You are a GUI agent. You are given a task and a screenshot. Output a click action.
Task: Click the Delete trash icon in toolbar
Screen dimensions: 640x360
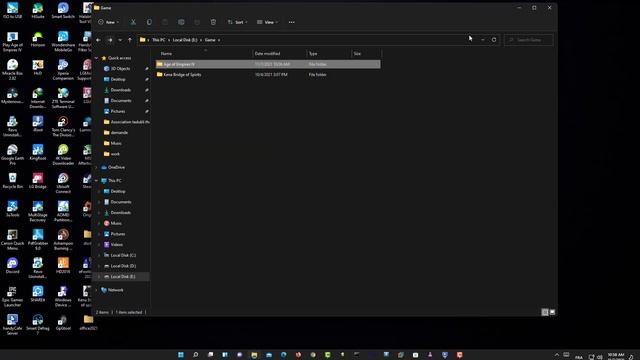tap(213, 22)
